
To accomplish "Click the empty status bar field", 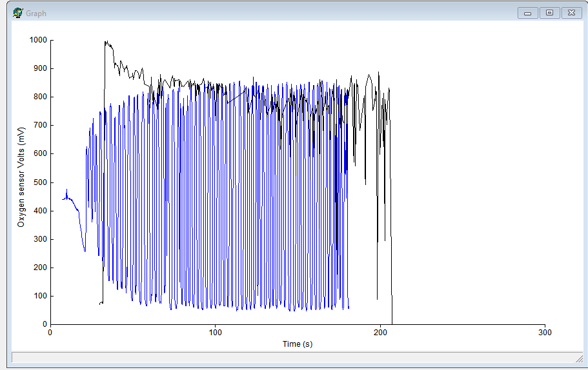I will pos(297,357).
